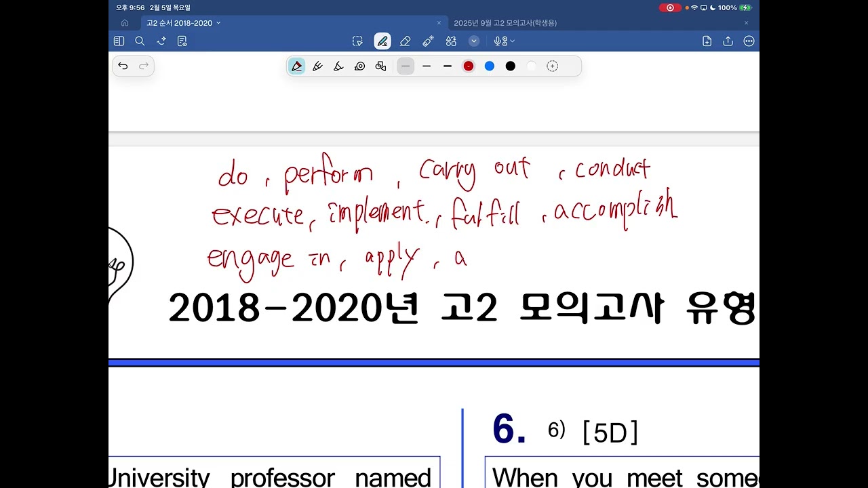Click the [5D] label
This screenshot has height=488, width=868.
click(x=610, y=432)
